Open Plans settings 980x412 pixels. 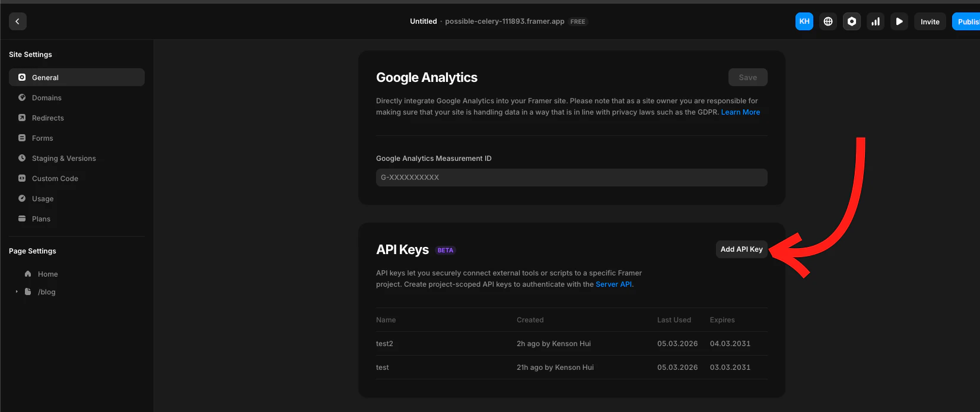click(x=77, y=218)
